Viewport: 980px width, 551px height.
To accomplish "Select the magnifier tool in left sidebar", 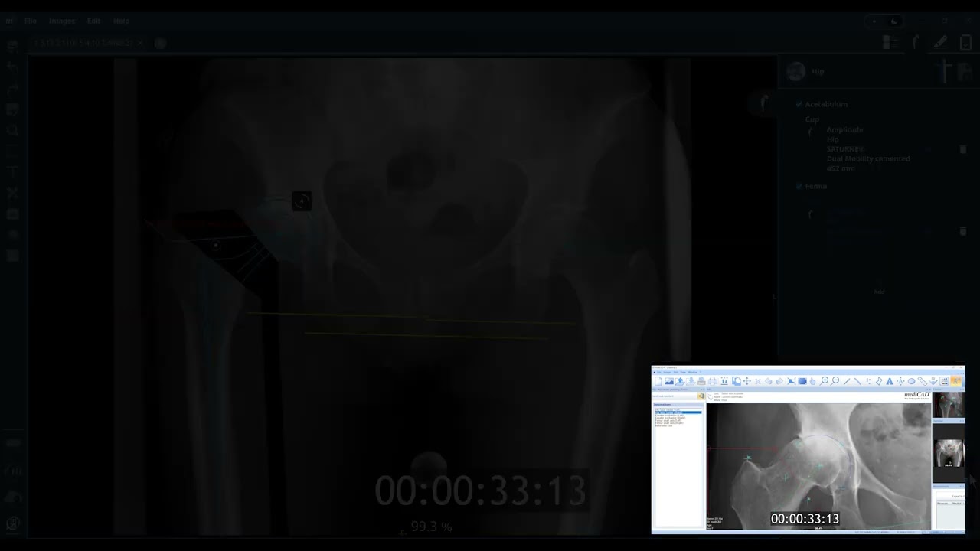I will click(x=13, y=131).
